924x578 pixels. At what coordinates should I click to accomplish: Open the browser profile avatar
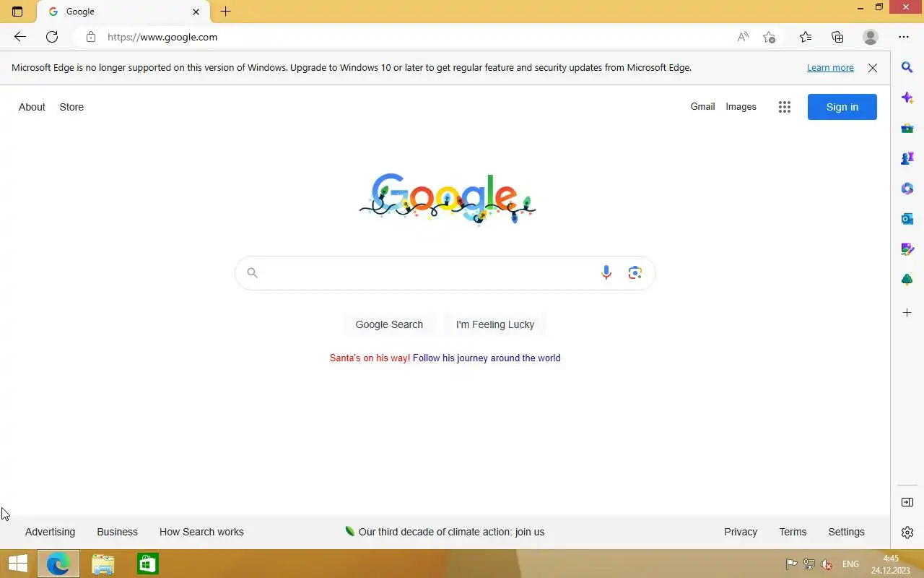(871, 37)
